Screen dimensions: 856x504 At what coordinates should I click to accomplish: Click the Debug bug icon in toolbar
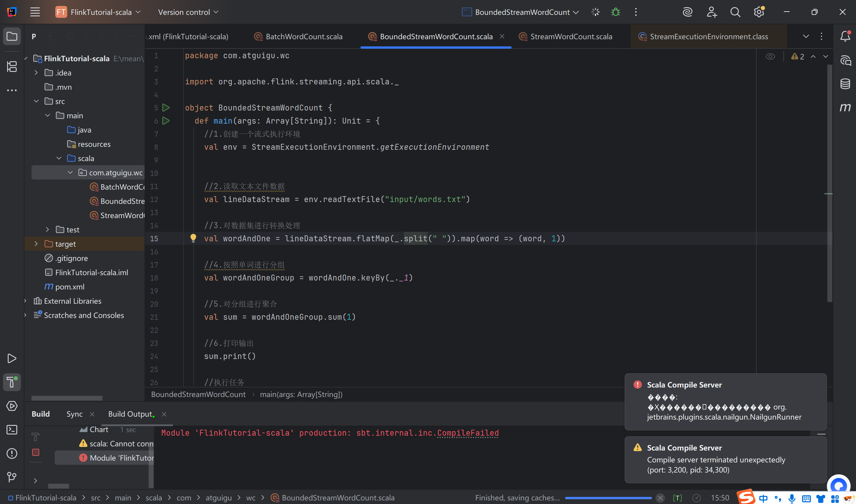(615, 12)
